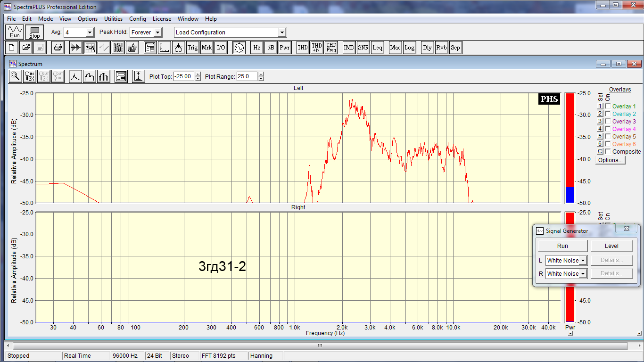Click the IN 2X zoom icon

click(30, 76)
